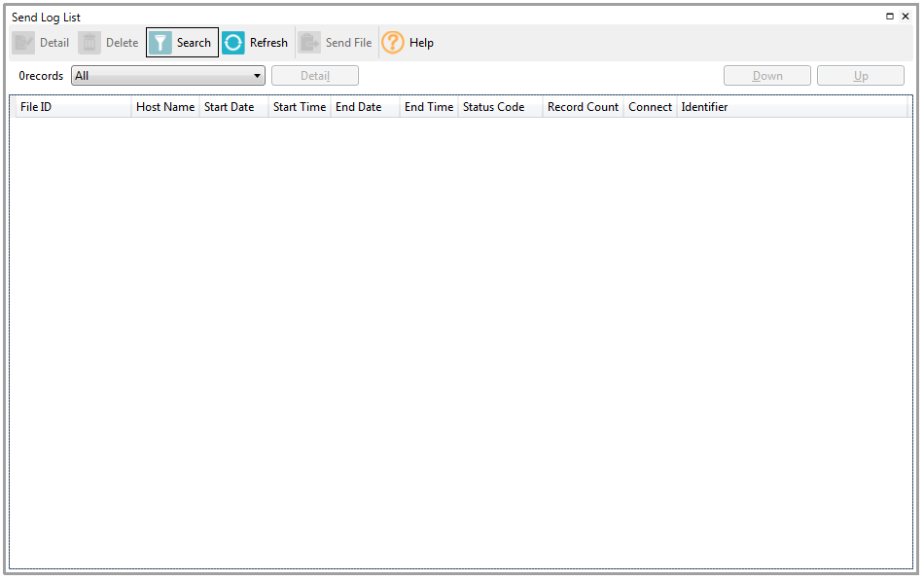Expand the 'All' filter dropdown

tap(258, 76)
